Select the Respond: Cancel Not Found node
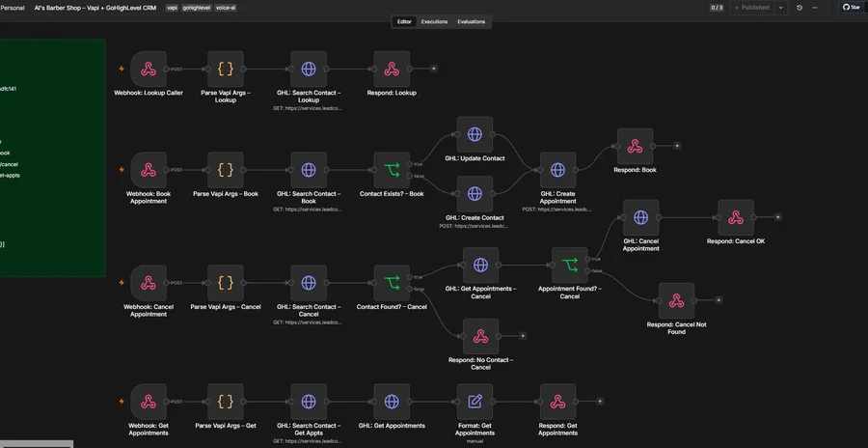This screenshot has width=868, height=448. tap(676, 300)
